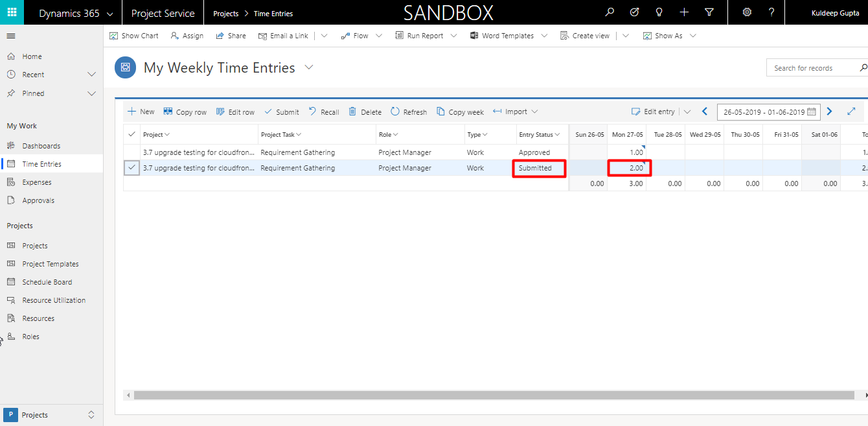Open the Dynamics 365 app launcher grid
The width and height of the screenshot is (868, 426).
12,13
